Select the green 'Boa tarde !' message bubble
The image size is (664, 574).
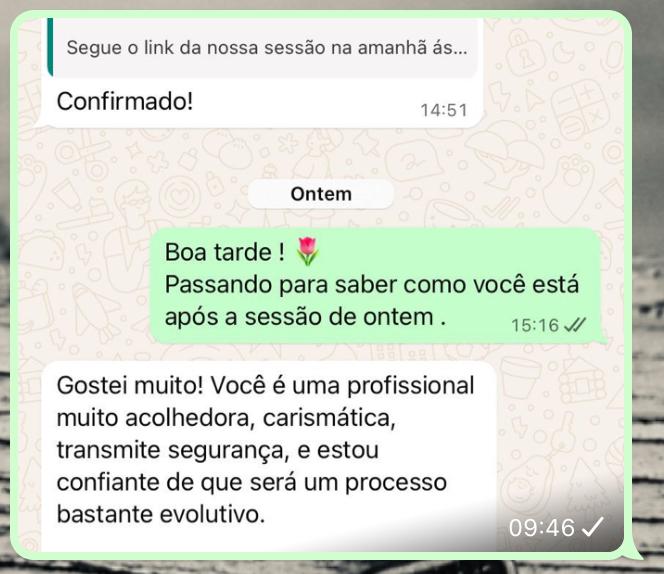[376, 286]
